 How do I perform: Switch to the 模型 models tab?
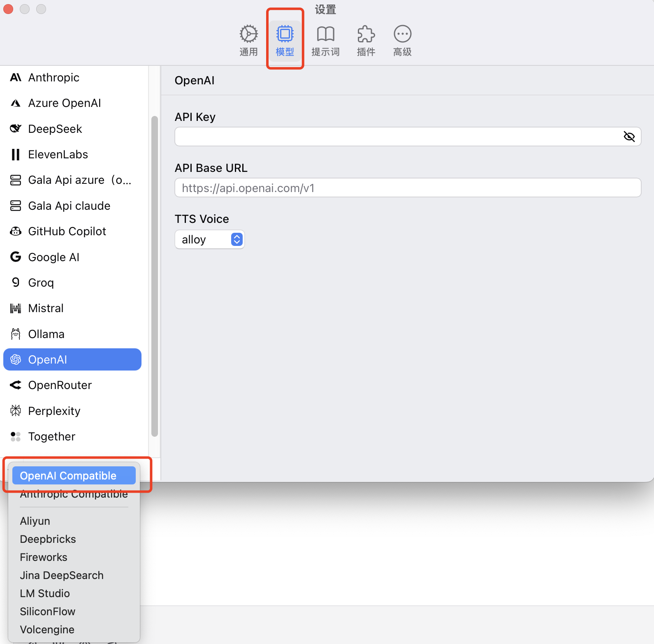click(x=285, y=40)
